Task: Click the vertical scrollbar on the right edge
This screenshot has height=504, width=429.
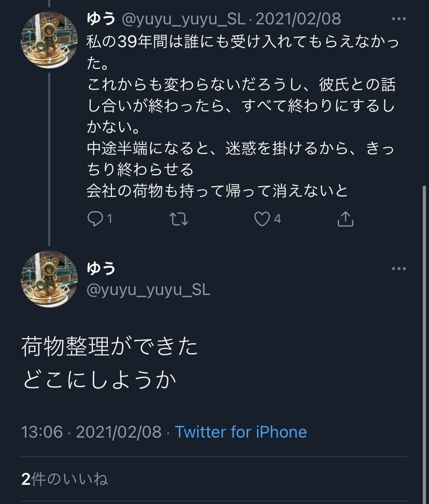Action: (x=425, y=344)
